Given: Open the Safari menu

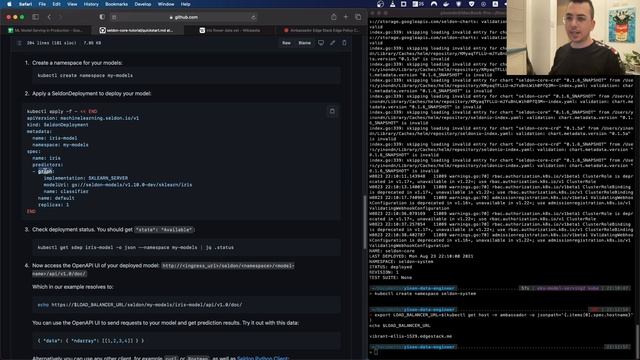Looking at the screenshot, I should [25, 4].
